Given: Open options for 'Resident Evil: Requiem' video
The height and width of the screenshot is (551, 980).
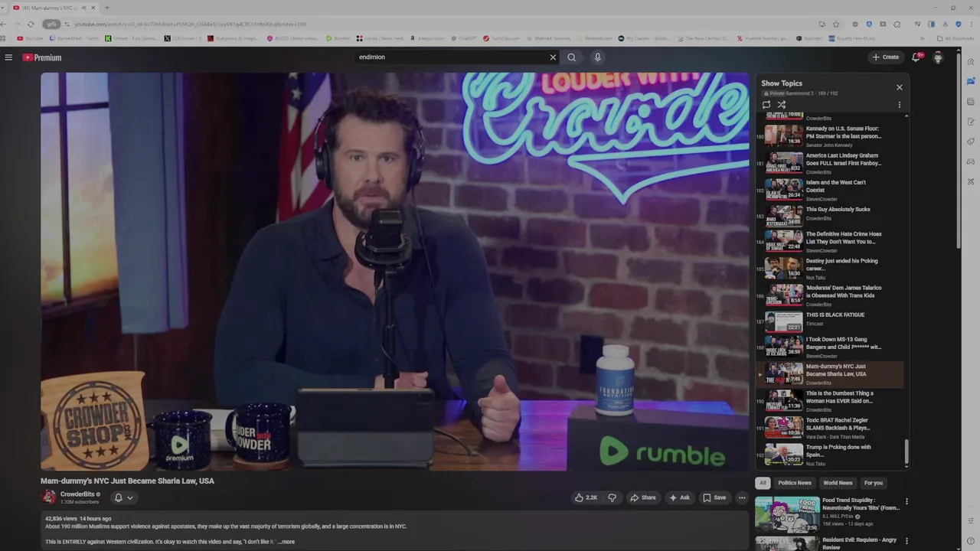Looking at the screenshot, I should point(906,540).
